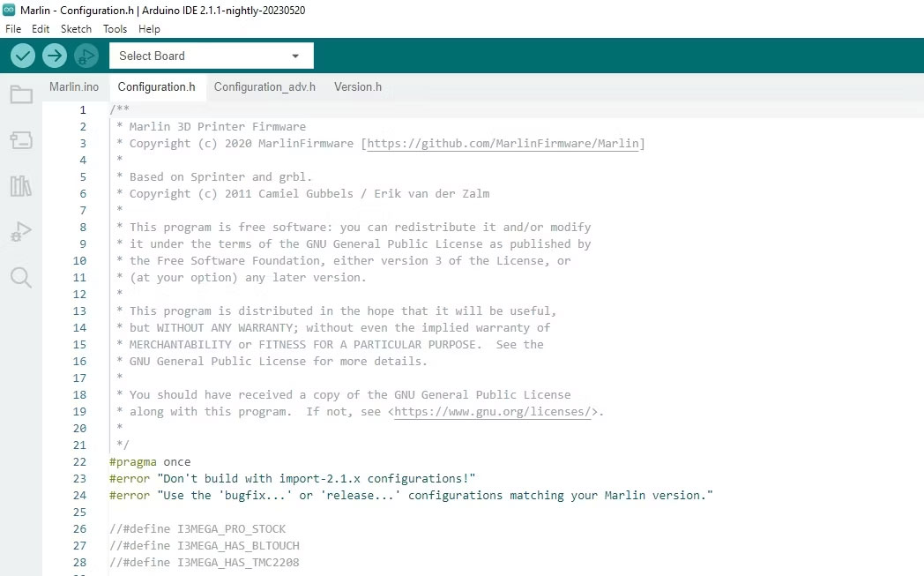The width and height of the screenshot is (924, 576).
Task: Start debugging with the Debug button
Action: pos(86,56)
